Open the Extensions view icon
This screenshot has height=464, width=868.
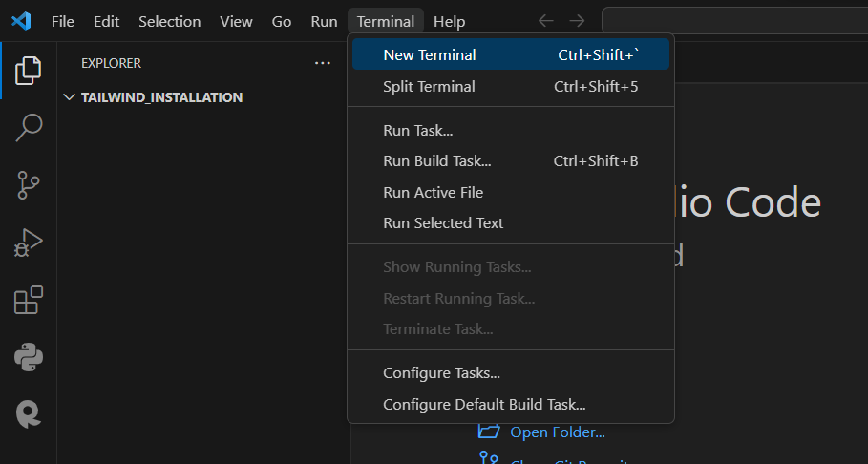tap(29, 300)
